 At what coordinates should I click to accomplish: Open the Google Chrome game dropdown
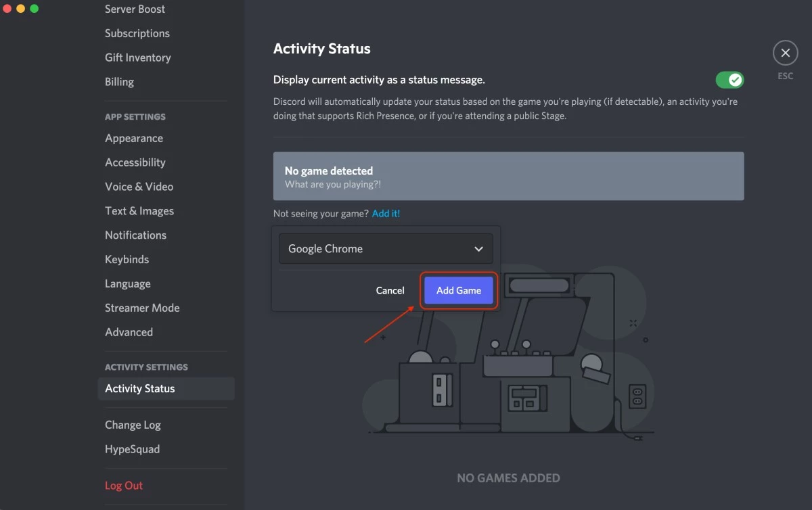pyautogui.click(x=385, y=249)
